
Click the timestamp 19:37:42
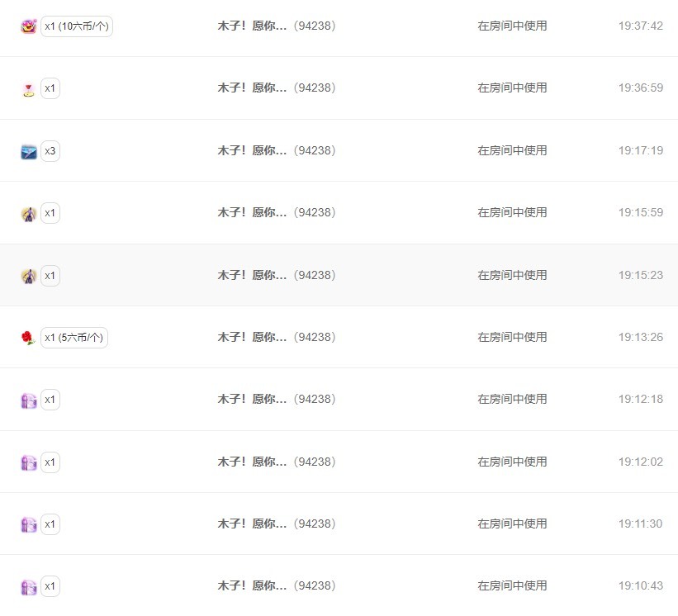(640, 26)
